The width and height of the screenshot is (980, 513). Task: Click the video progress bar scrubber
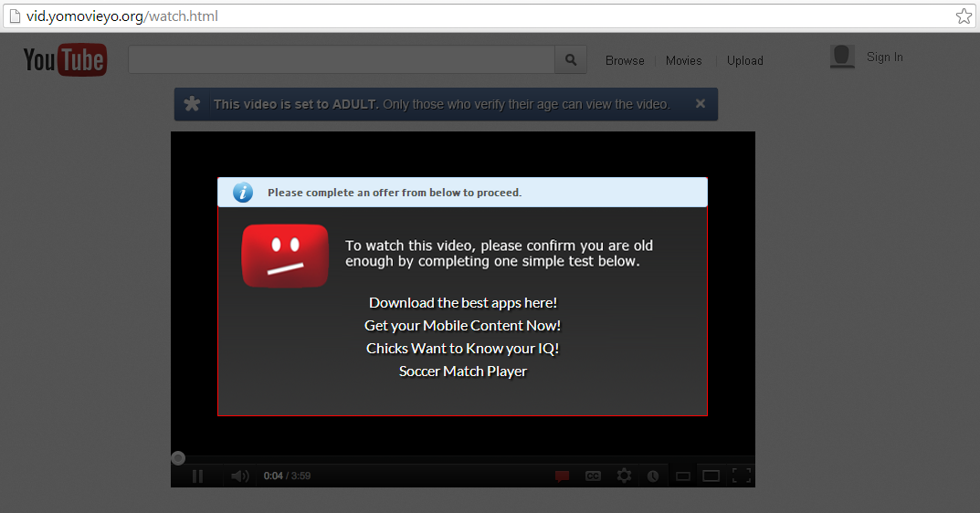[x=178, y=458]
